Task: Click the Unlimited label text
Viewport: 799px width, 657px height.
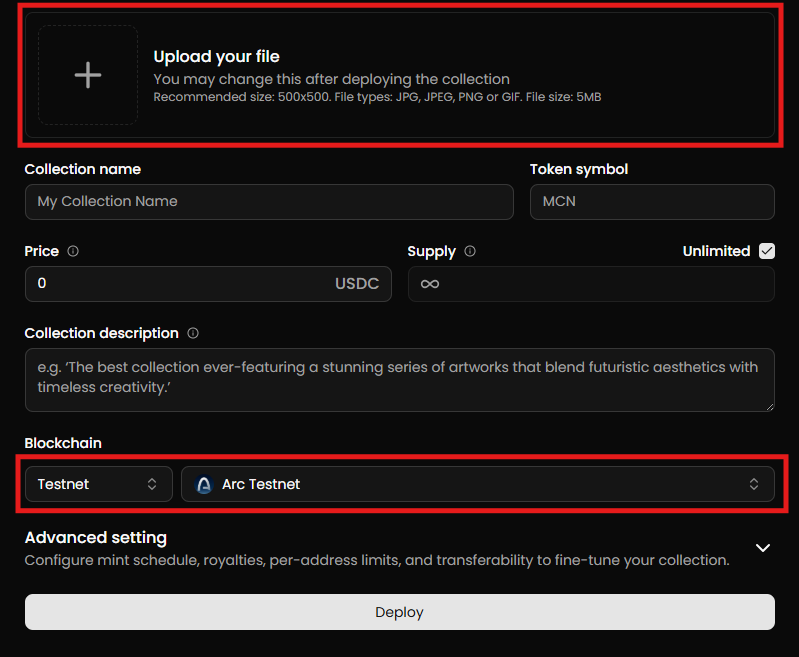Action: coord(716,251)
